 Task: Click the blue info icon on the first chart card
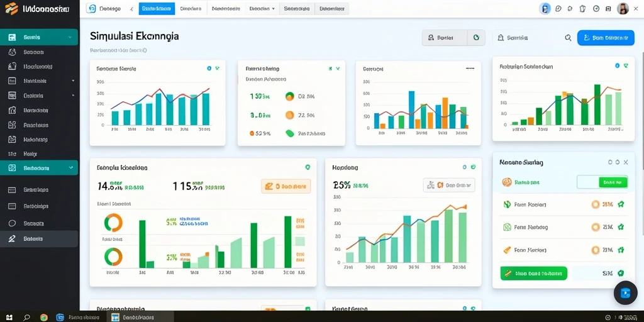tap(209, 69)
